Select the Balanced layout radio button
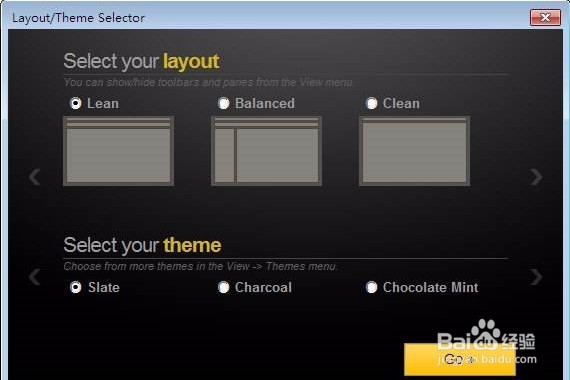The width and height of the screenshot is (570, 380). (224, 104)
